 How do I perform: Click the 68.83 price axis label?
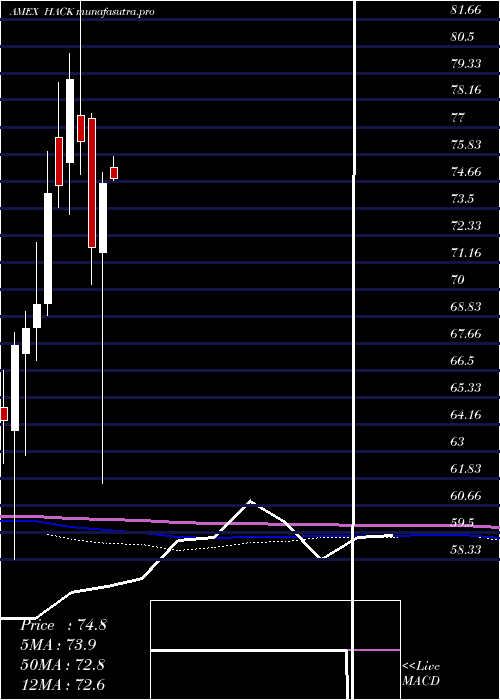pyautogui.click(x=466, y=307)
